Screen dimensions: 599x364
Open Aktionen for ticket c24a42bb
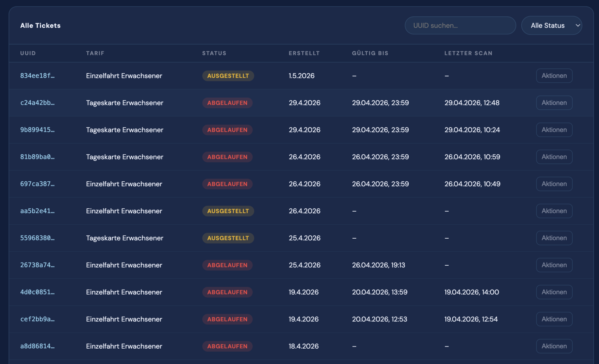click(554, 103)
